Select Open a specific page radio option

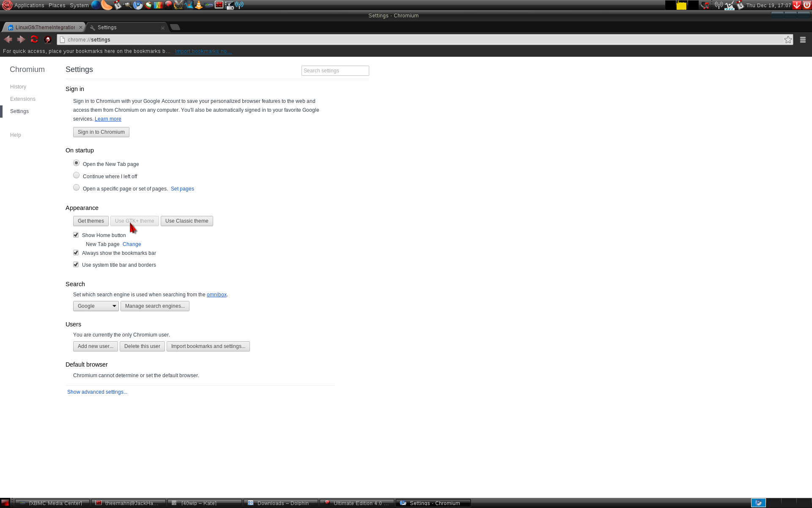[x=76, y=188]
